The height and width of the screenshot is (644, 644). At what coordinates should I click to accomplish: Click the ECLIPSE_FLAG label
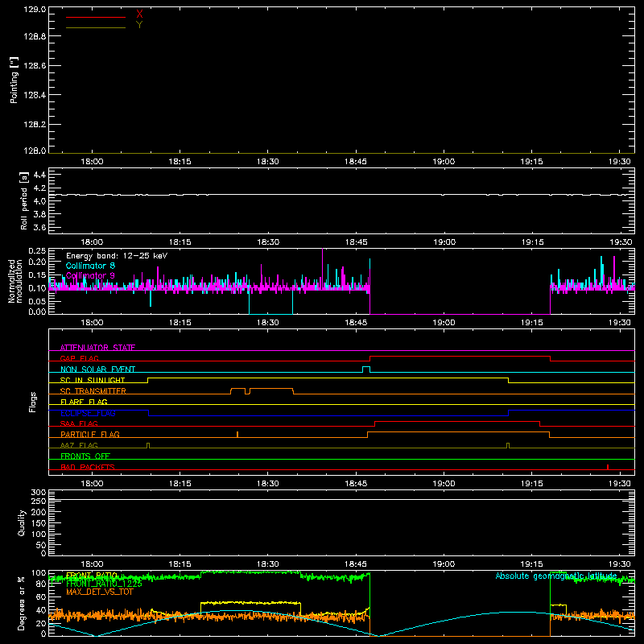click(x=88, y=413)
